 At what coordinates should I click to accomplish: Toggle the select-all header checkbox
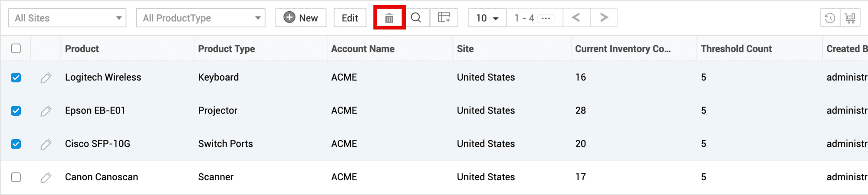tap(16, 49)
